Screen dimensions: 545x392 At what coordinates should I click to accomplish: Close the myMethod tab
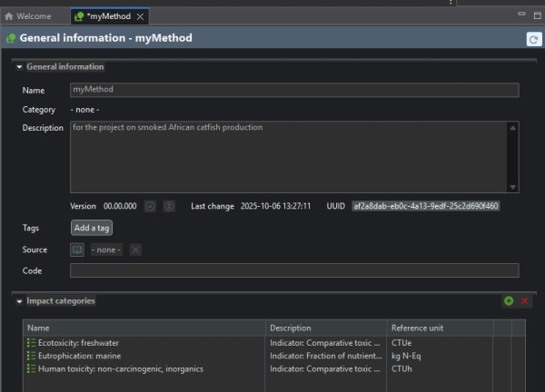tap(141, 16)
